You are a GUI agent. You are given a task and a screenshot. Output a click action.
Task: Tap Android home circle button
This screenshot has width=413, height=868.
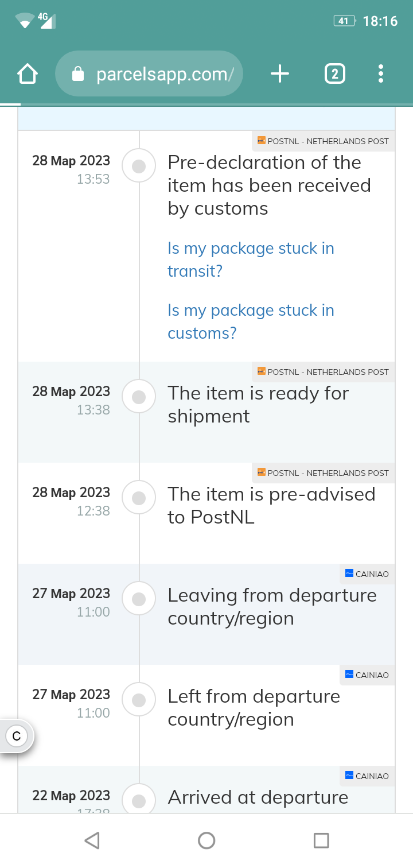pyautogui.click(x=206, y=840)
